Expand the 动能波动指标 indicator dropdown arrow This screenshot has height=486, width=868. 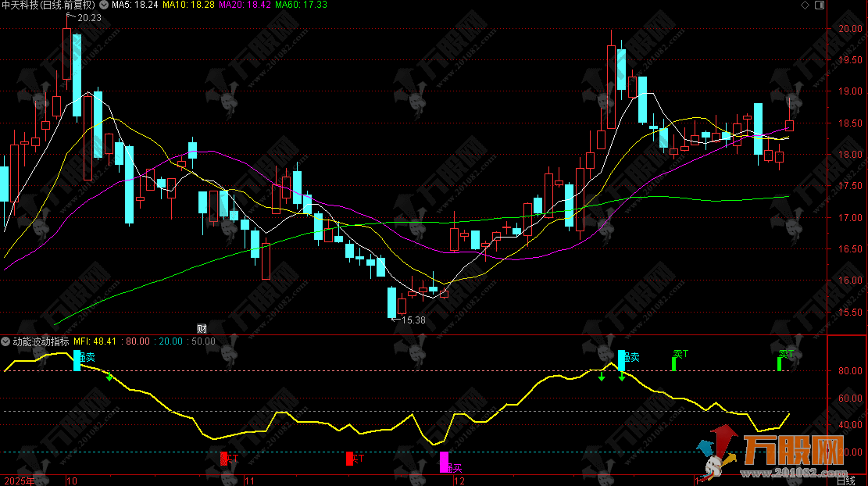[5, 341]
